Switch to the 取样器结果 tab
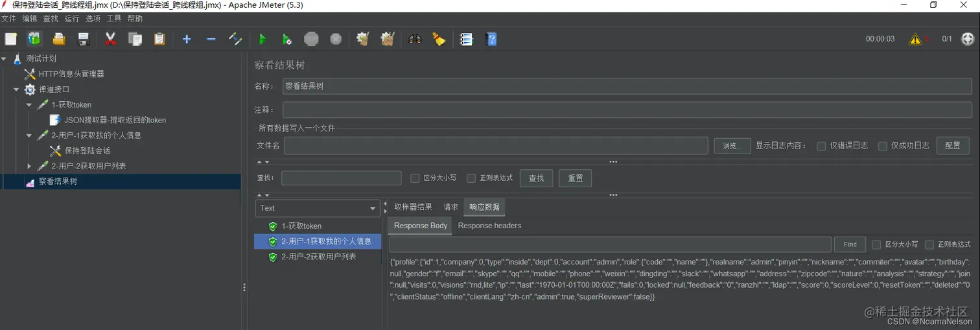The height and width of the screenshot is (330, 980). click(x=413, y=207)
